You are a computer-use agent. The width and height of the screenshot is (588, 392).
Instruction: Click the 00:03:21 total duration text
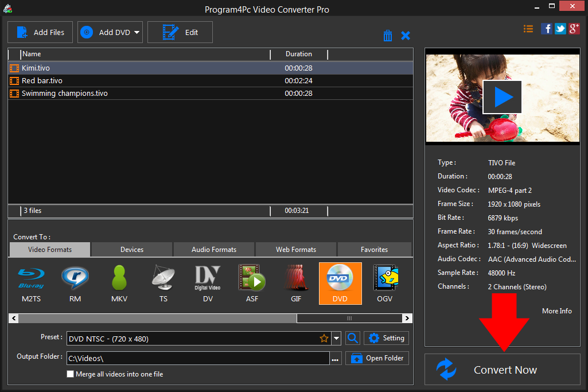[297, 211]
